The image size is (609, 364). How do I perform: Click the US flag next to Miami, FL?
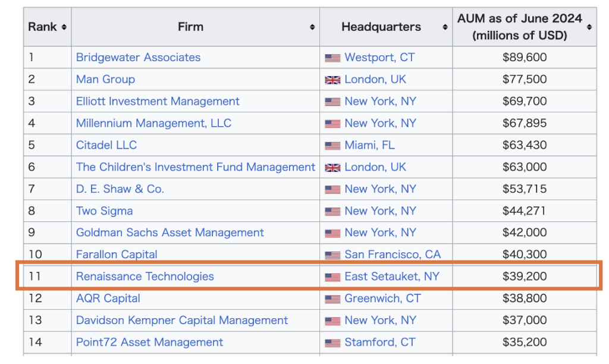pyautogui.click(x=332, y=146)
